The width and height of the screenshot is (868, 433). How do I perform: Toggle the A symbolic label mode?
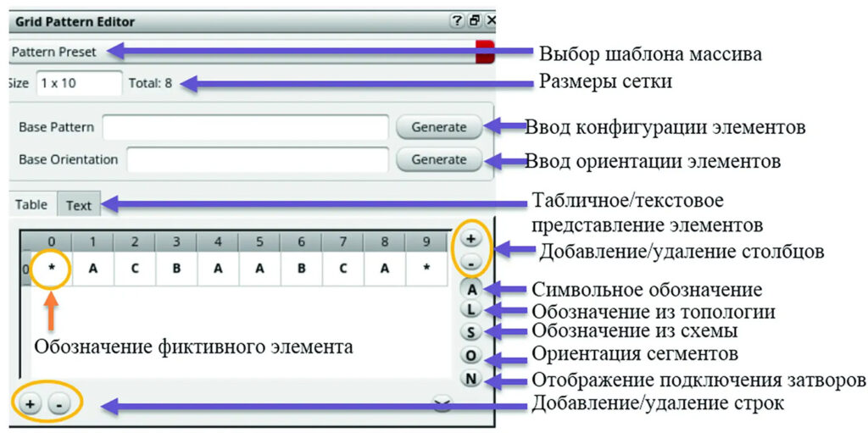[x=471, y=289]
